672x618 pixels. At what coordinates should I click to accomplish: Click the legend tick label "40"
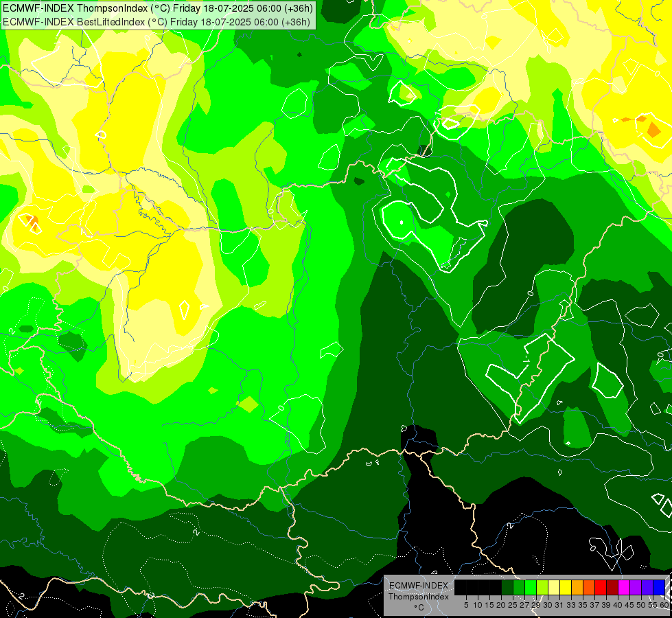pos(618,605)
